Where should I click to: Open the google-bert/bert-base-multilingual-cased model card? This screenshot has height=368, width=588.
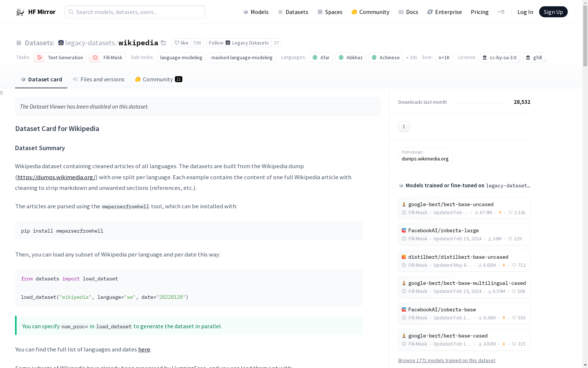[x=464, y=287]
